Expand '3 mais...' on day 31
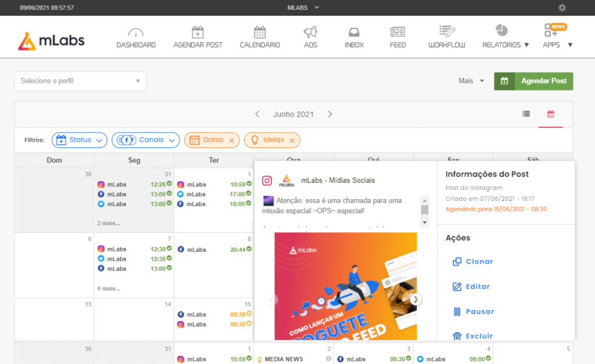Viewport: 595px width, 364px height. coord(109,224)
